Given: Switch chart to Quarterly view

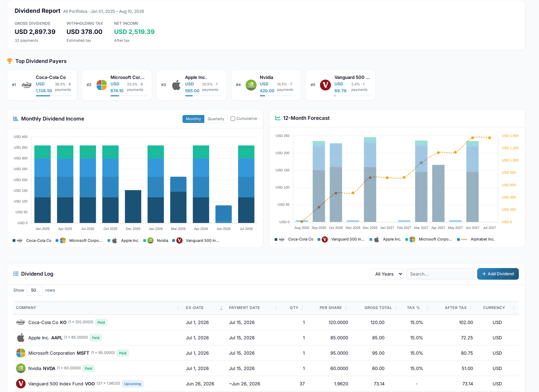Looking at the screenshot, I should click(x=216, y=119).
